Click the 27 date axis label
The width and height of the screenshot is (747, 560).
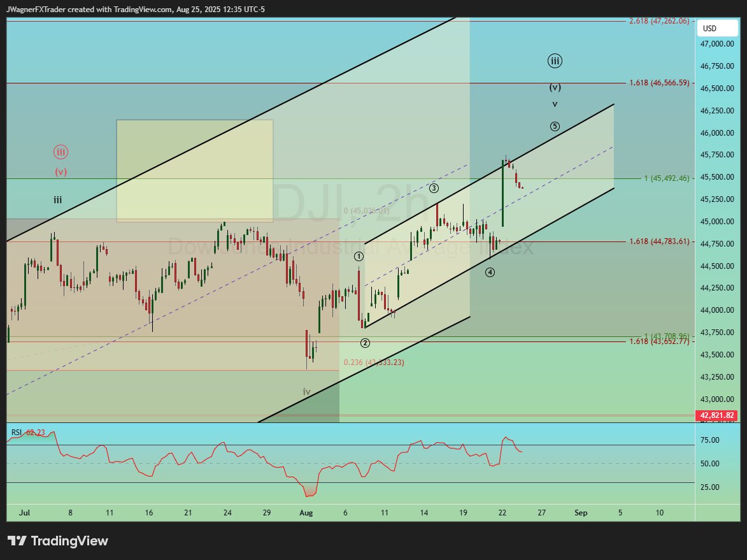(x=542, y=513)
